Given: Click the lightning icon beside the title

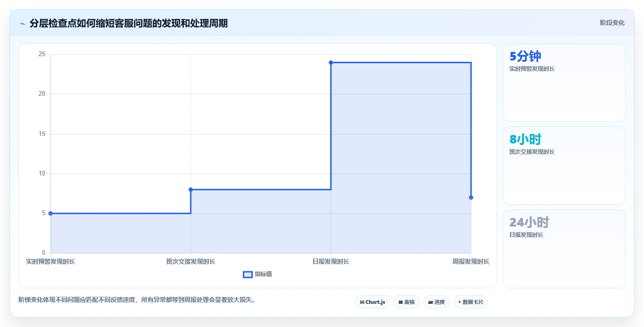Looking at the screenshot, I should 23,24.
